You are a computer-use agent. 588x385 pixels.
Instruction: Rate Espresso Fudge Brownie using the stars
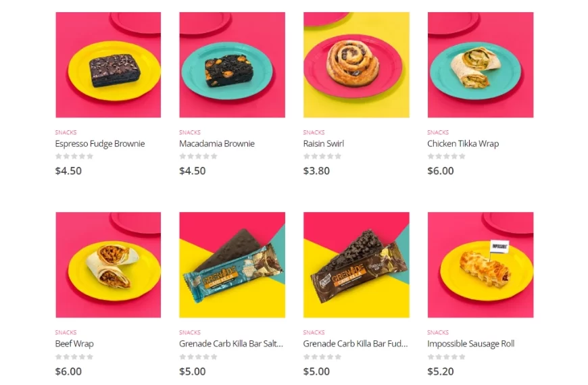pos(74,156)
